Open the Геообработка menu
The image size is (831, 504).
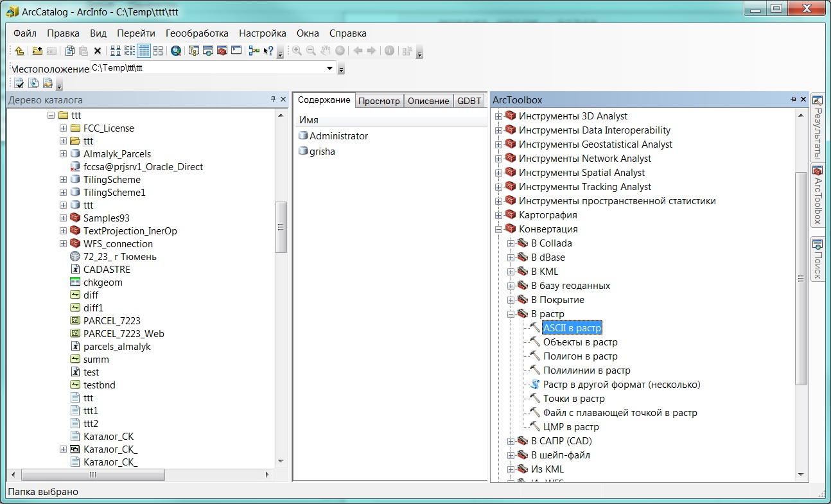pyautogui.click(x=197, y=33)
